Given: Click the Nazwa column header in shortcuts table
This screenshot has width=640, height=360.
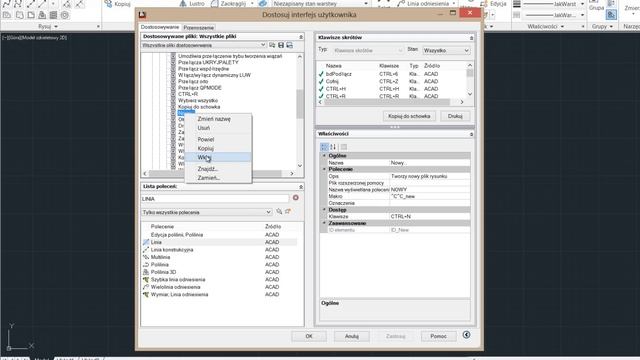Looking at the screenshot, I should pyautogui.click(x=333, y=66).
